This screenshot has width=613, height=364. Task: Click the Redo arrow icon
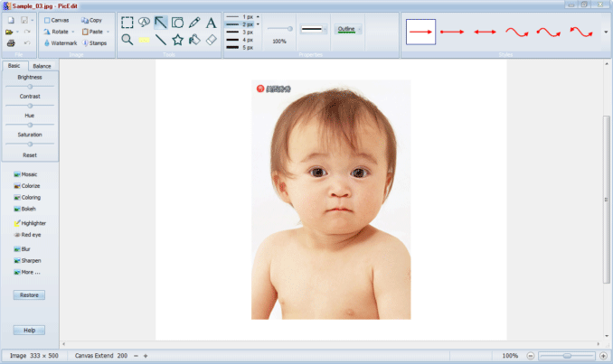pyautogui.click(x=27, y=32)
